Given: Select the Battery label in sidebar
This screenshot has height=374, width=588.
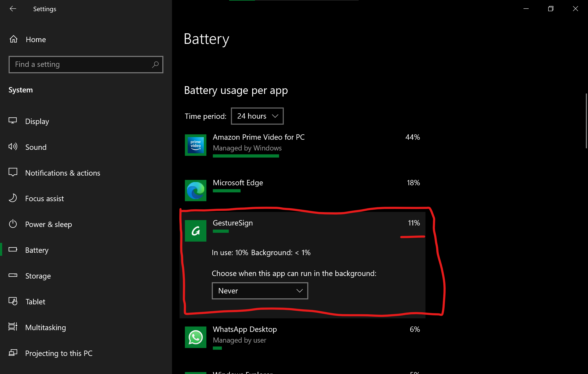Looking at the screenshot, I should 37,250.
